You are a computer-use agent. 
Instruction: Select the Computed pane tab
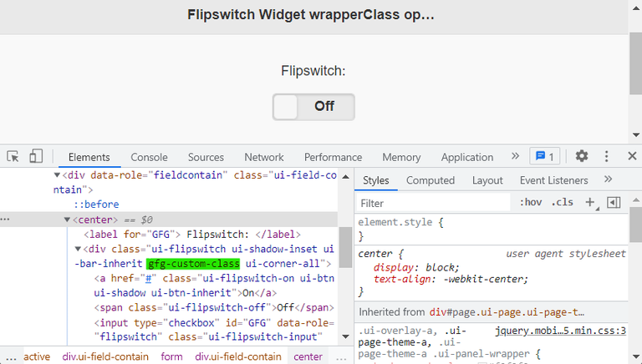431,180
